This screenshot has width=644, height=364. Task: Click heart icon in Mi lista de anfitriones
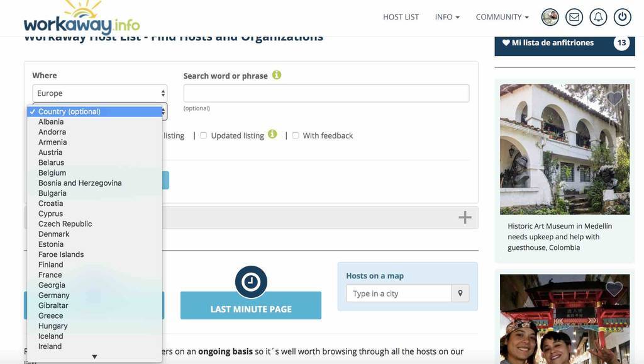pyautogui.click(x=506, y=42)
